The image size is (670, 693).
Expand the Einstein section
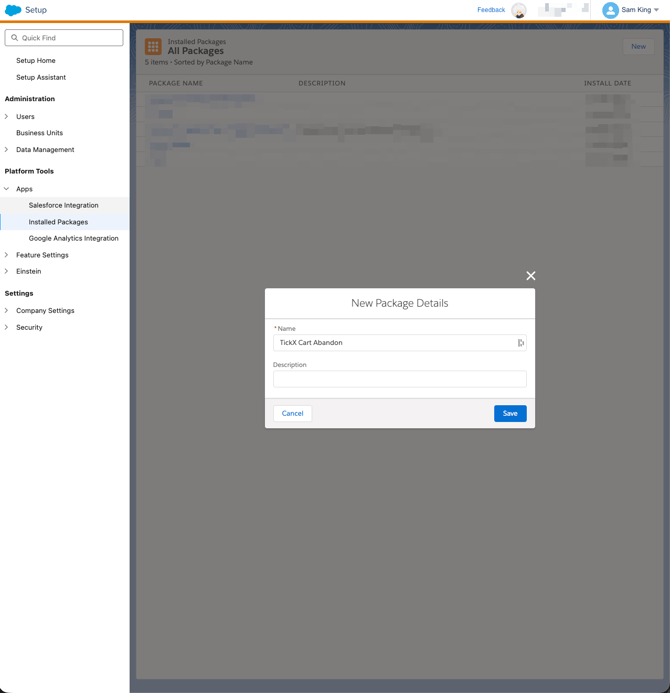(x=7, y=271)
